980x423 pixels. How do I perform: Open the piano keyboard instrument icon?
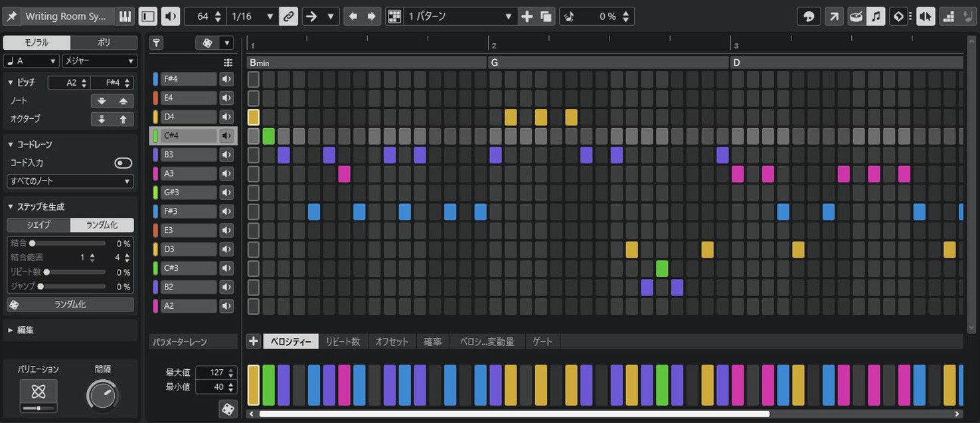(124, 17)
